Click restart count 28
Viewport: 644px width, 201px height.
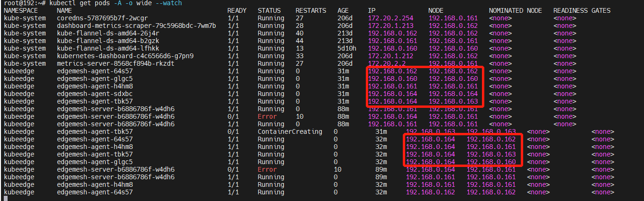point(299,26)
